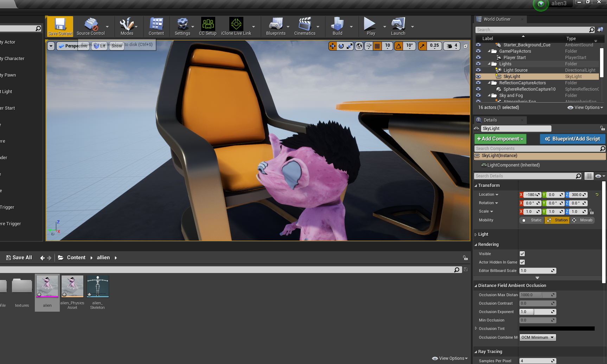The image size is (607, 364).
Task: Open the Occlusion Combine Mode combo box
Action: coord(538,337)
